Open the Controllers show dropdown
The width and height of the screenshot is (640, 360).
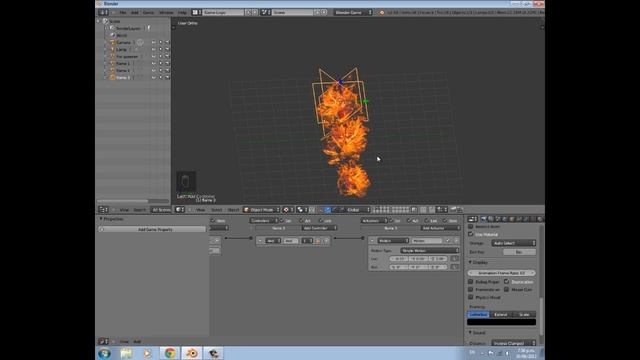pyautogui.click(x=264, y=221)
